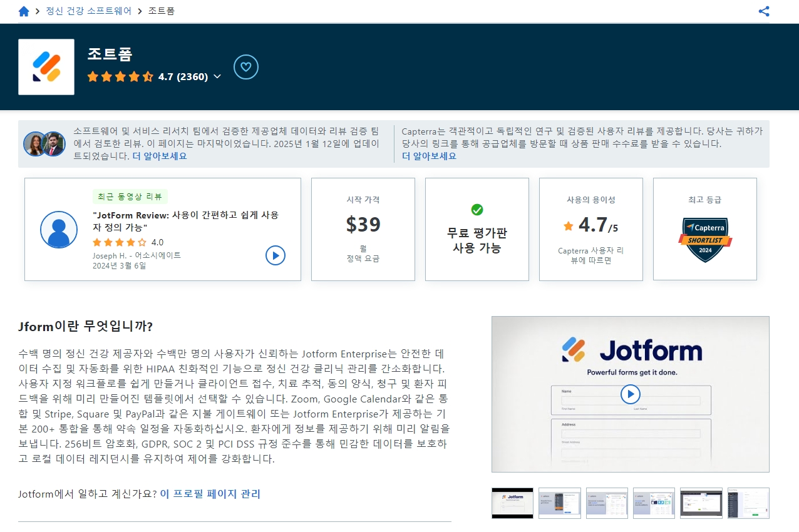The width and height of the screenshot is (799, 532).
Task: Play Joseph H. video review
Action: [276, 255]
